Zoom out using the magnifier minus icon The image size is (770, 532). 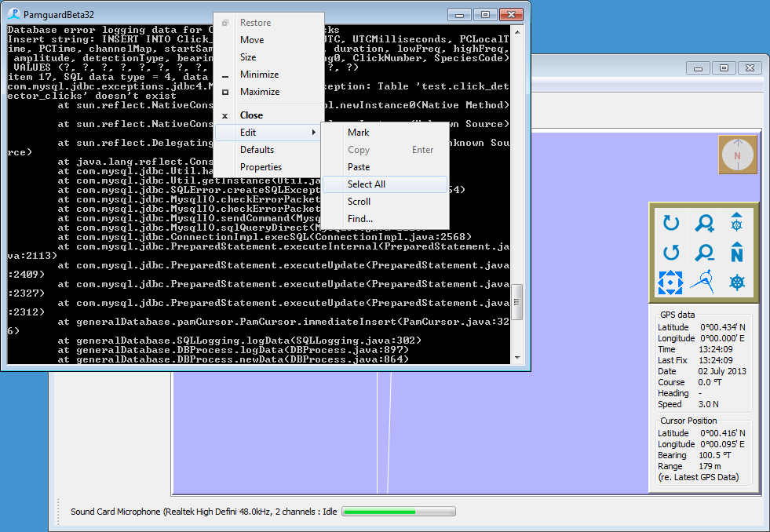click(x=704, y=252)
